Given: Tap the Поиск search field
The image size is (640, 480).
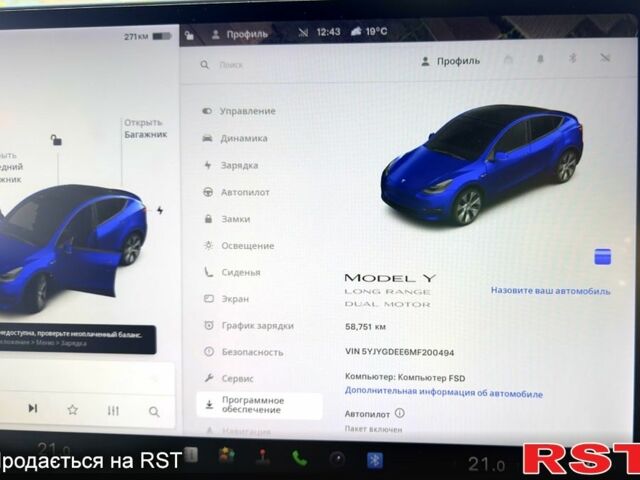Looking at the screenshot, I should (231, 65).
